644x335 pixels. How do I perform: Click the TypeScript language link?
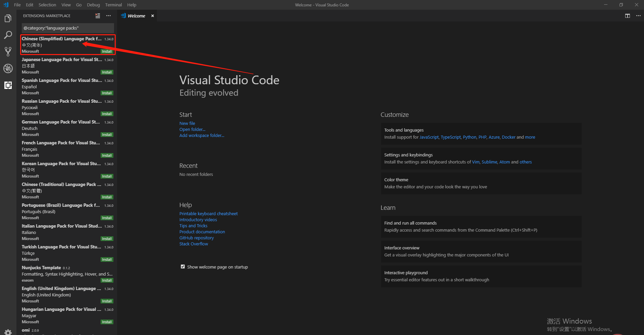click(x=451, y=137)
